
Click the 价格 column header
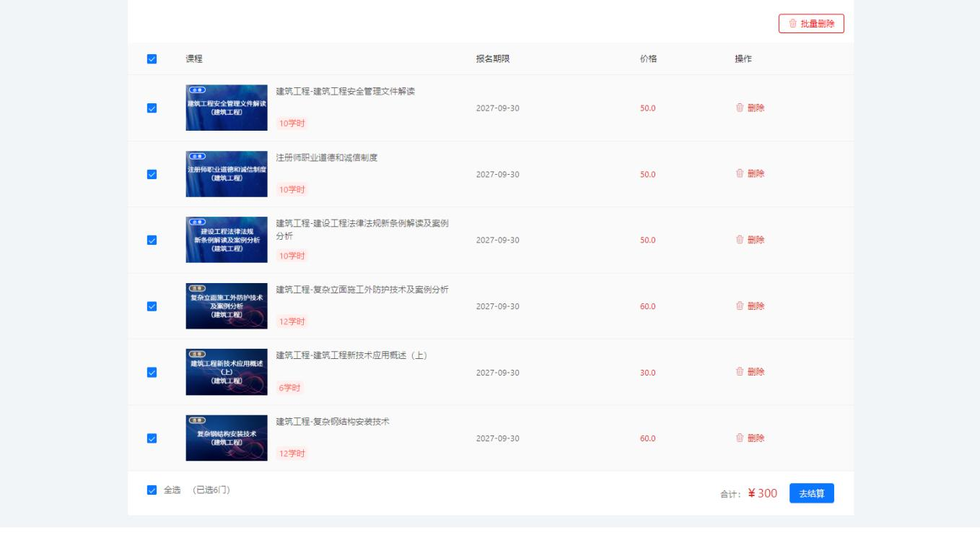click(x=649, y=59)
